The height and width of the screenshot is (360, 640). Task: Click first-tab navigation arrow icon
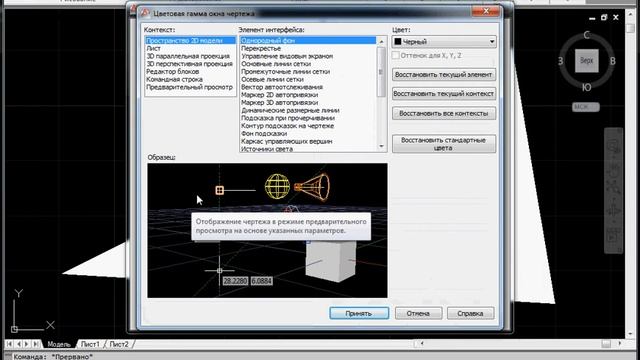(9, 344)
